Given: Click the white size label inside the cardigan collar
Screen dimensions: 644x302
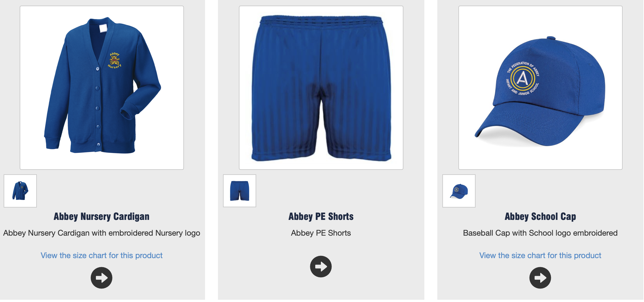Looking at the screenshot, I should (x=103, y=28).
